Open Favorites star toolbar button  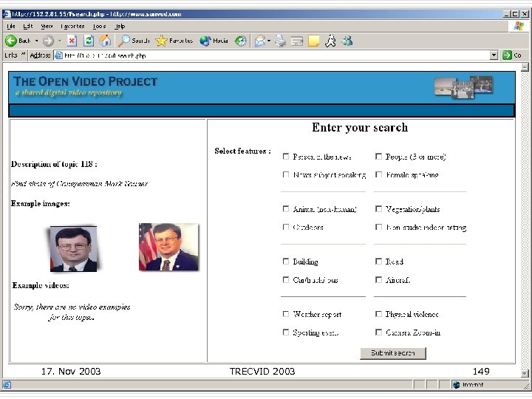click(x=174, y=41)
